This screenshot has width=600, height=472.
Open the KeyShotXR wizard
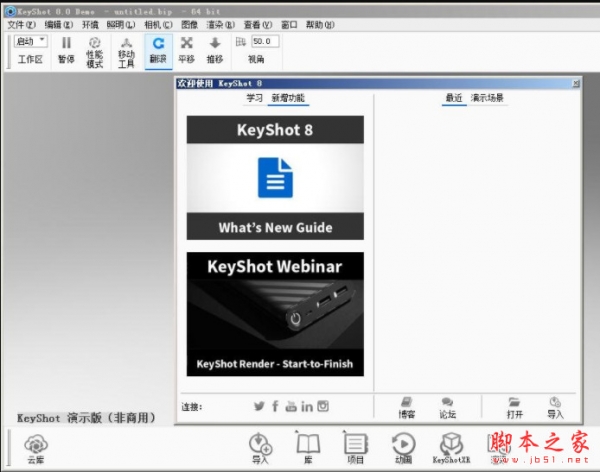tap(451, 449)
